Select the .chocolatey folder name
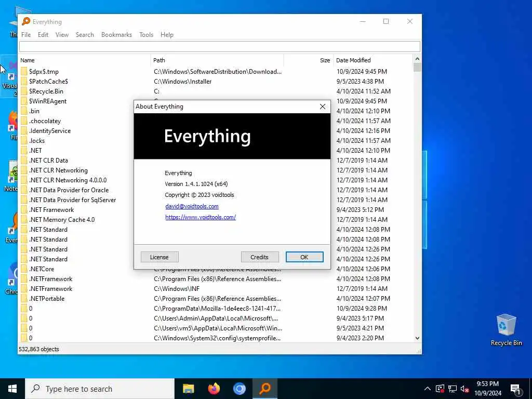This screenshot has height=399, width=532. pyautogui.click(x=45, y=121)
